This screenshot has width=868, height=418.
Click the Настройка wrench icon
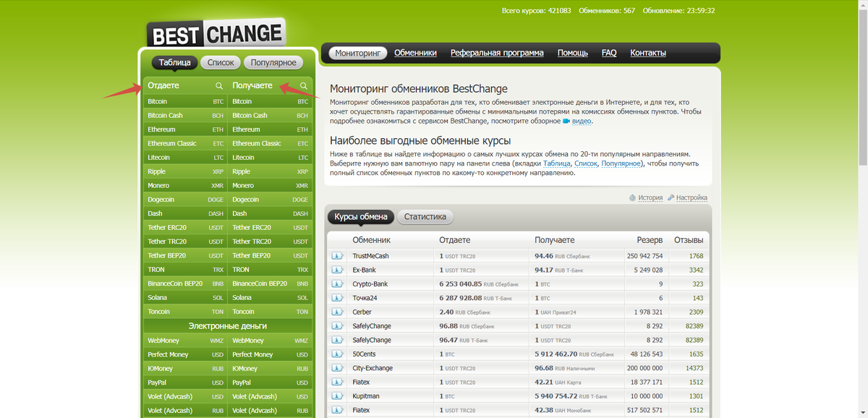[x=671, y=197]
